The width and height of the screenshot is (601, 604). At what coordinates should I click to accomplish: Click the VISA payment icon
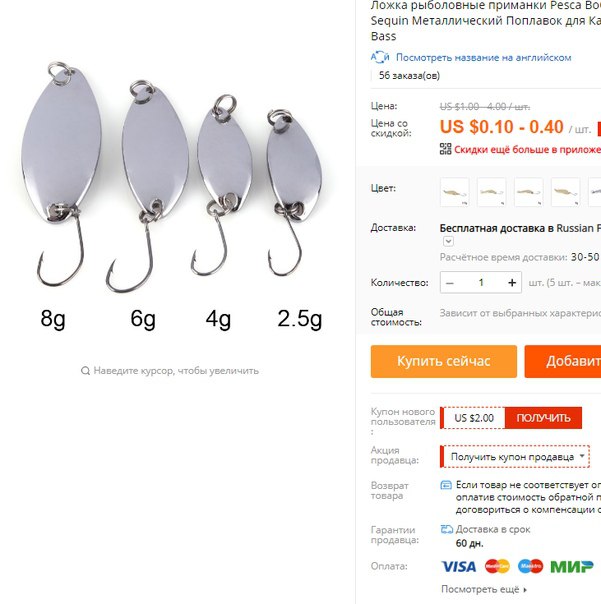(x=458, y=566)
